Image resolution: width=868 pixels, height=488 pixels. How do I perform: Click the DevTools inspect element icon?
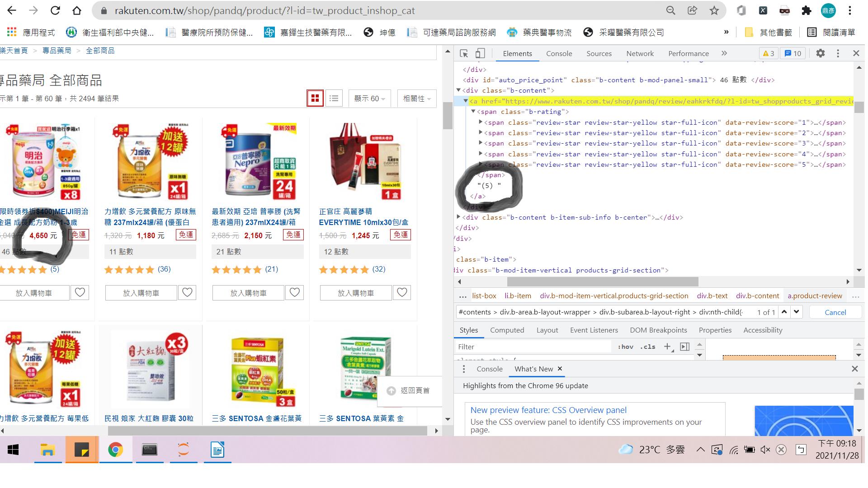pos(464,53)
